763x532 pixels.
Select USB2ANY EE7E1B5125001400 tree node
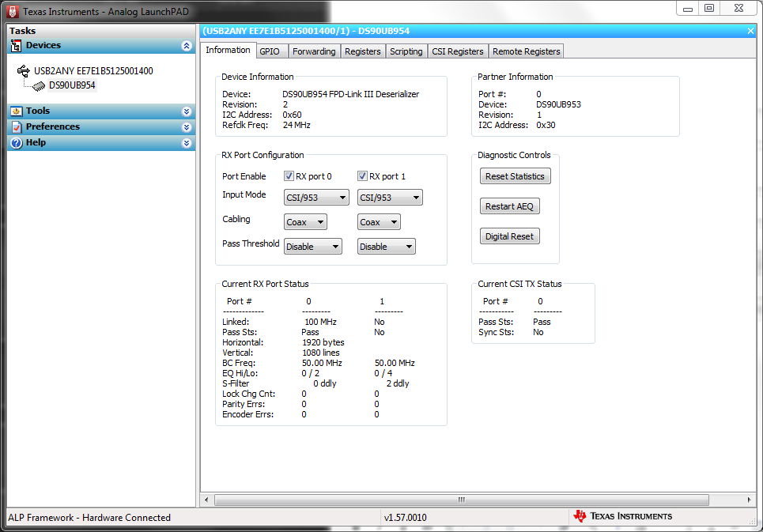coord(93,71)
